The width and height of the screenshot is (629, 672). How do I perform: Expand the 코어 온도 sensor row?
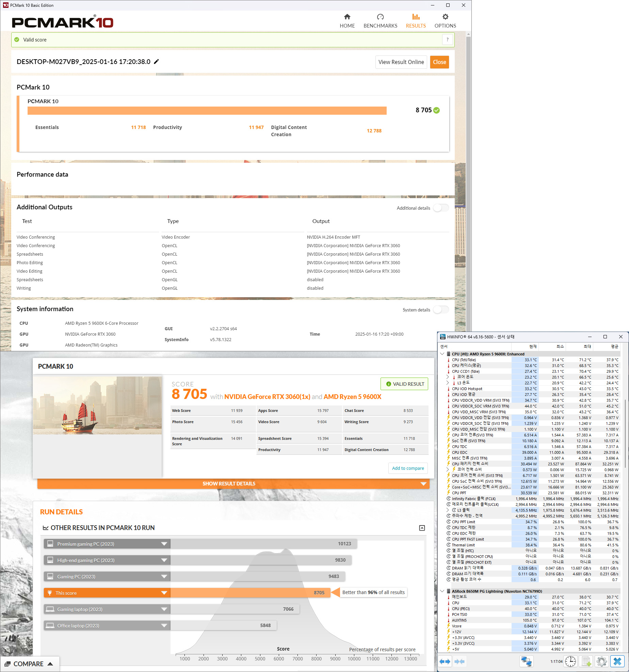coord(448,377)
